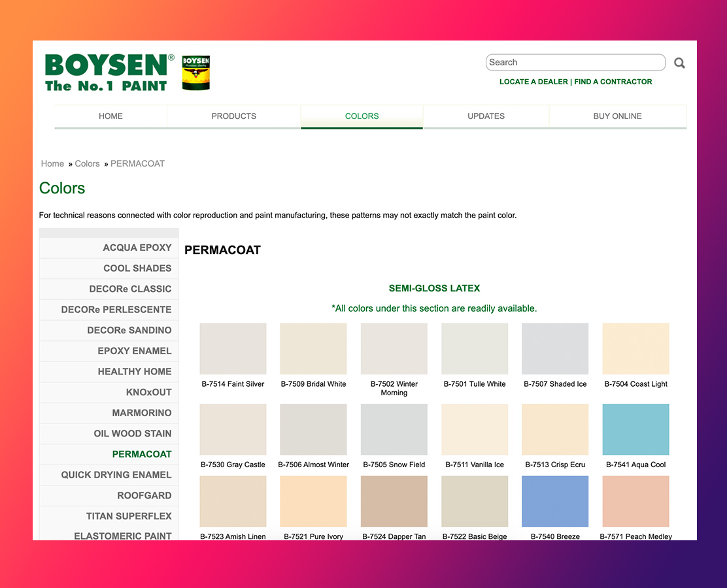Pick the B-7524 Dapper Tan swatch
The height and width of the screenshot is (588, 727).
pyautogui.click(x=394, y=501)
